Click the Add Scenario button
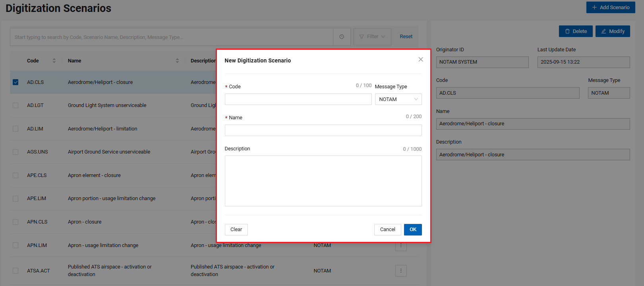The width and height of the screenshot is (644, 286). [611, 7]
